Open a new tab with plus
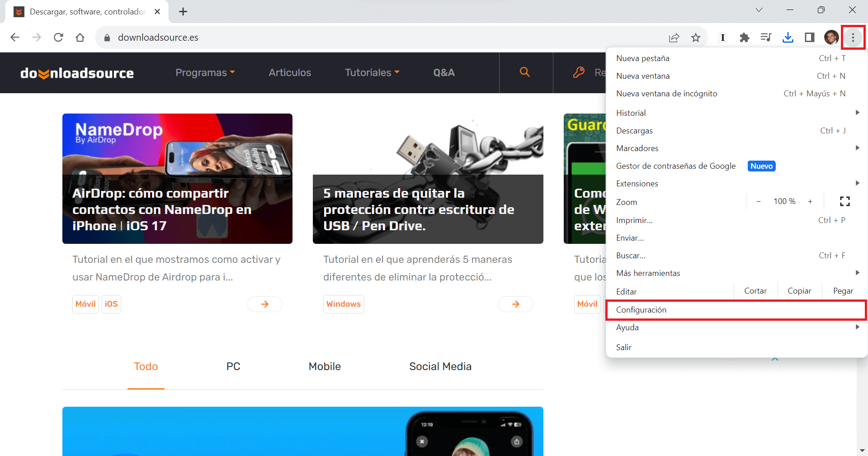This screenshot has height=456, width=868. point(183,12)
